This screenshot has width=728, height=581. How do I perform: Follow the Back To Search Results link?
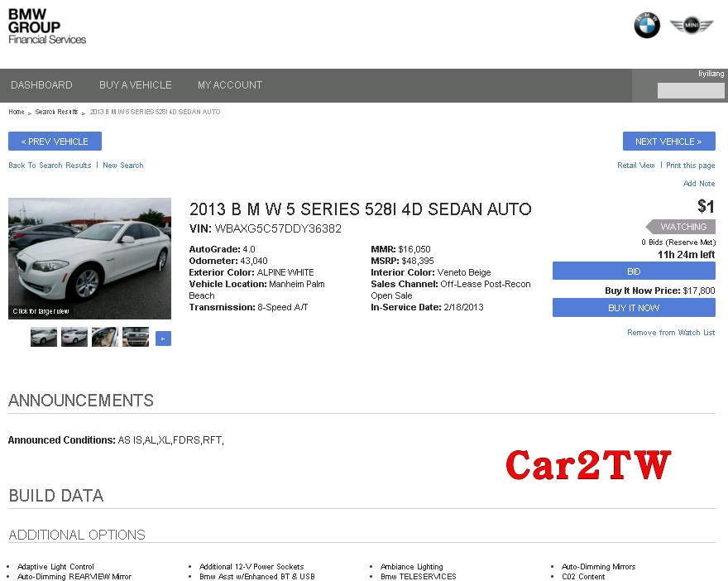tap(50, 166)
